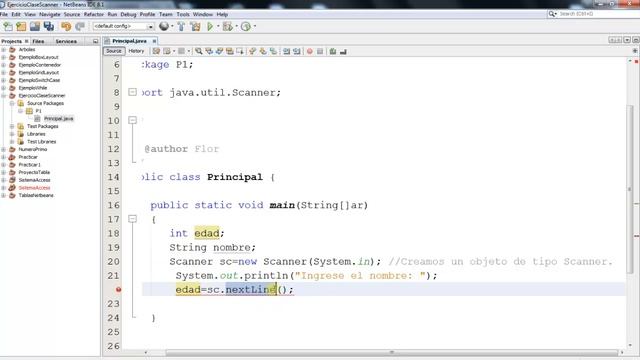Click the Save All icon
Screen dimensions: 640x360
click(49, 27)
